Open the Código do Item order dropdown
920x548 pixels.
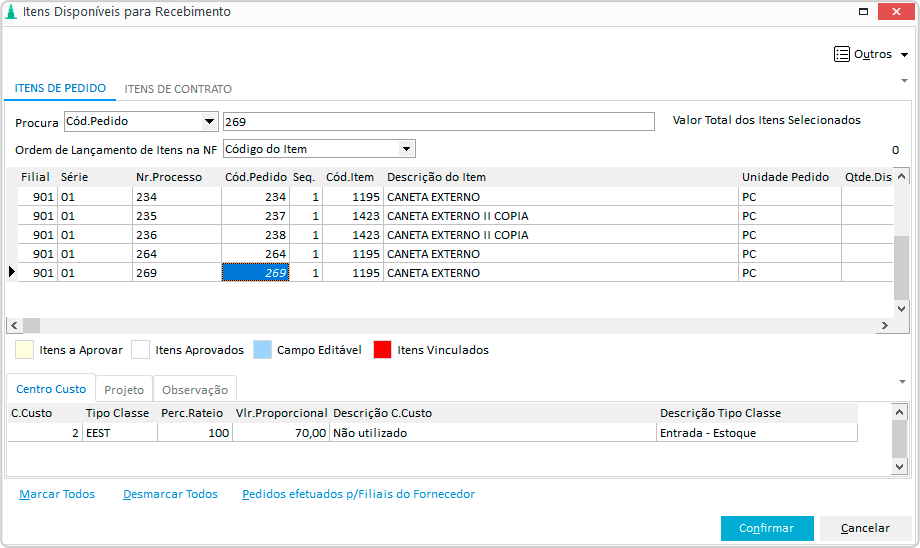[x=406, y=149]
